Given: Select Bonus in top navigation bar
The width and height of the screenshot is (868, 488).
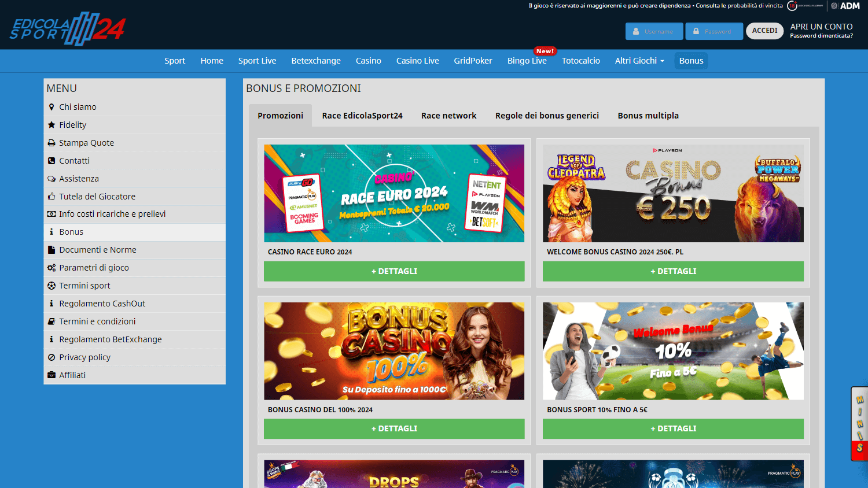Looking at the screenshot, I should (x=691, y=61).
